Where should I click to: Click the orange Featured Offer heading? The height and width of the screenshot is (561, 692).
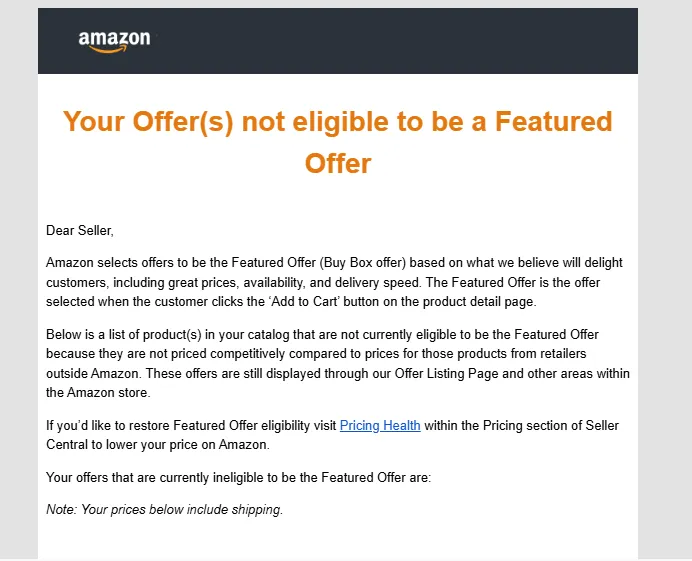coord(338,141)
